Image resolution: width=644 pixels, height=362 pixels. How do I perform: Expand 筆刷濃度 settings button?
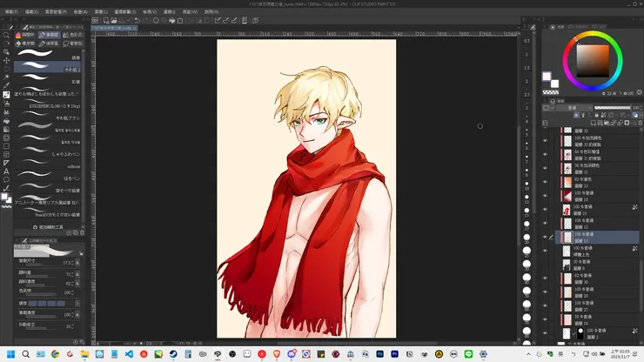(77, 315)
